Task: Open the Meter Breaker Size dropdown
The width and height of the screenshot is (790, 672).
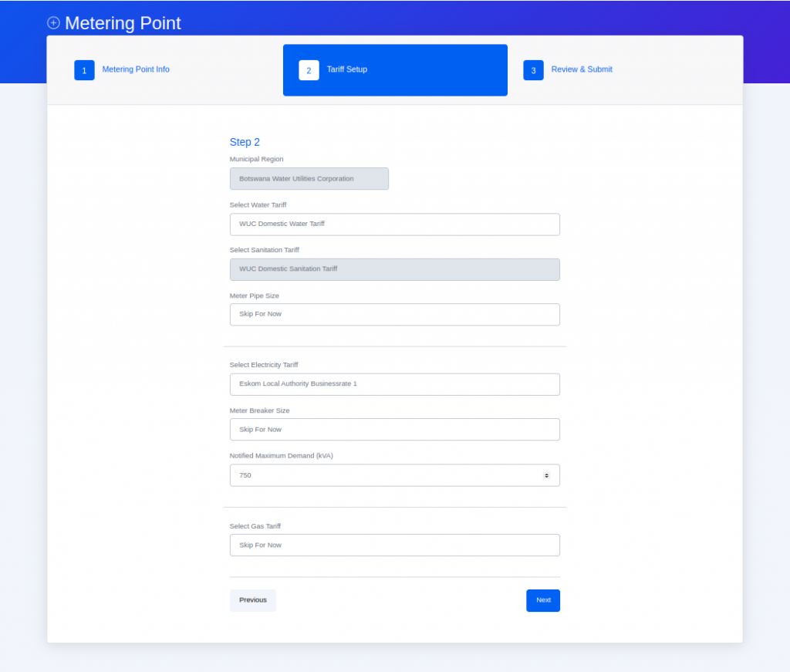Action: 394,429
